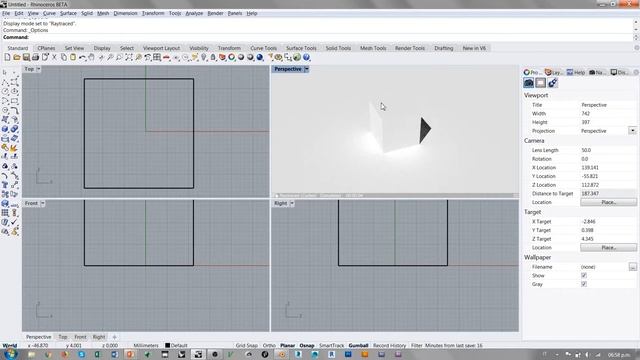
Task: Click the rectangle icon beside camera icon
Action: [x=540, y=83]
